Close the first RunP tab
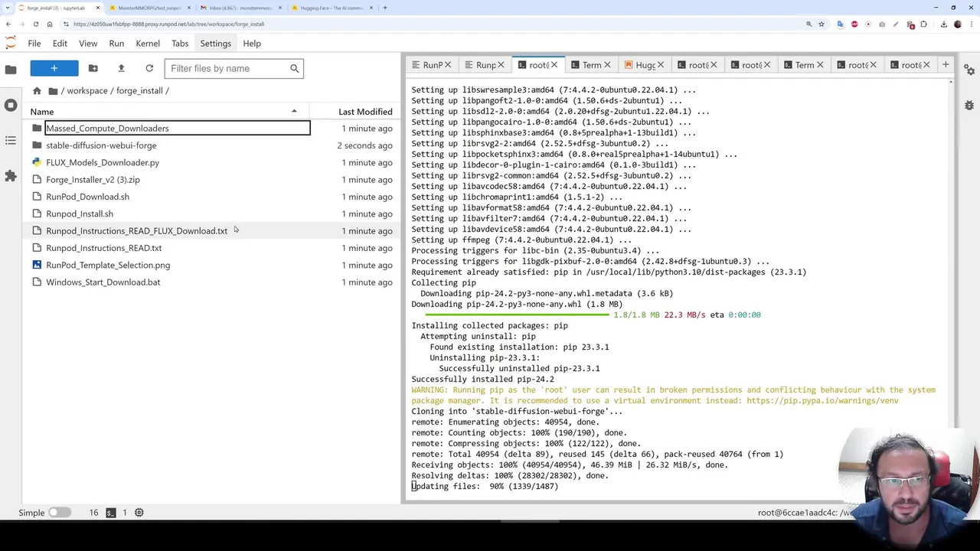 (x=448, y=65)
